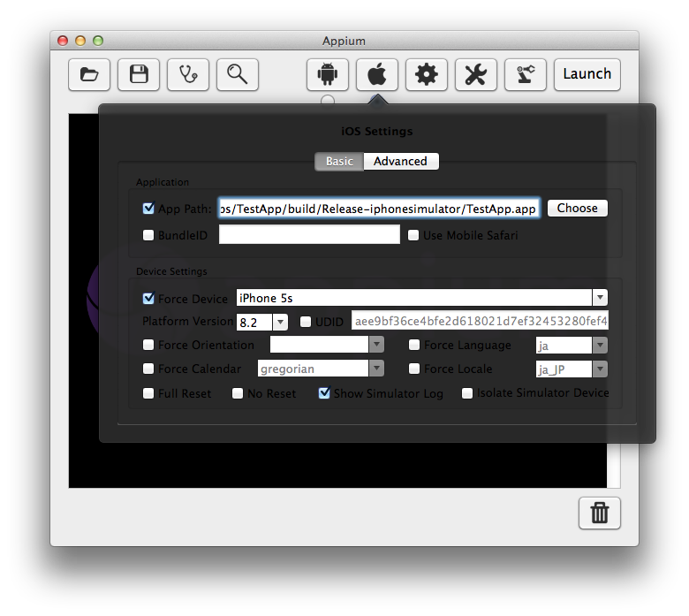Open the Platform Version 8.2 dropdown
The image size is (689, 616).
(x=280, y=323)
